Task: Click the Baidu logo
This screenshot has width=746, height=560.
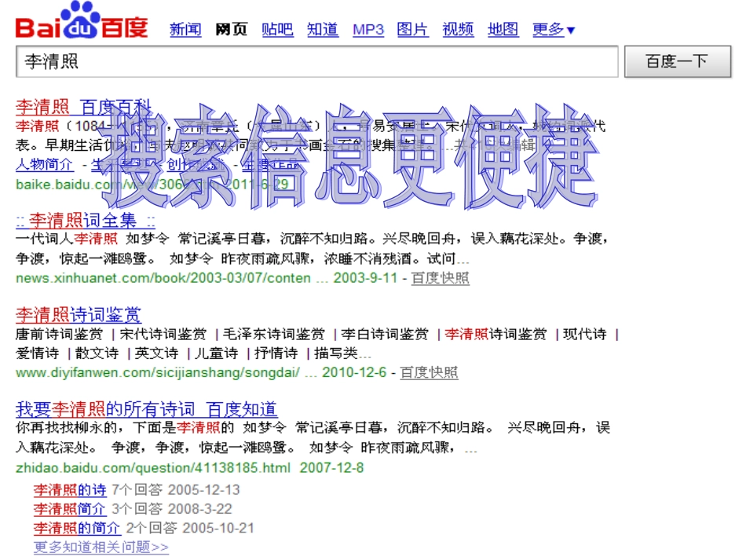Action: 82,20
